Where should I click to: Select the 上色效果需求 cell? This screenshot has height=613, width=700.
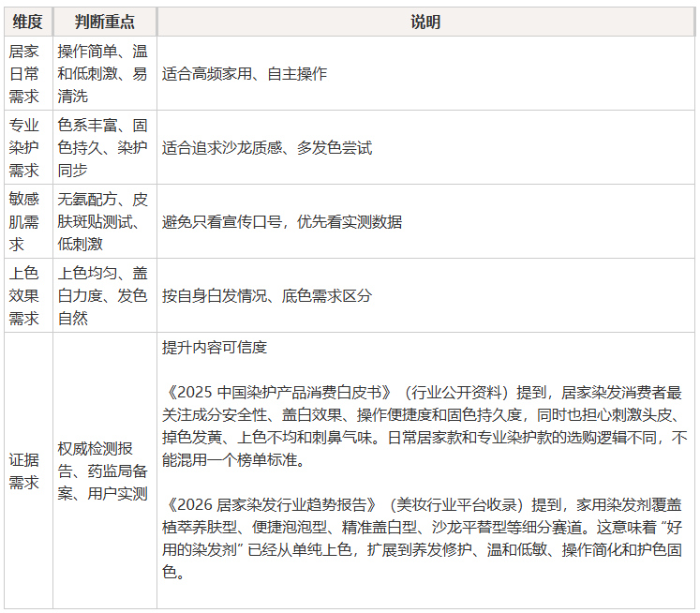click(28, 295)
